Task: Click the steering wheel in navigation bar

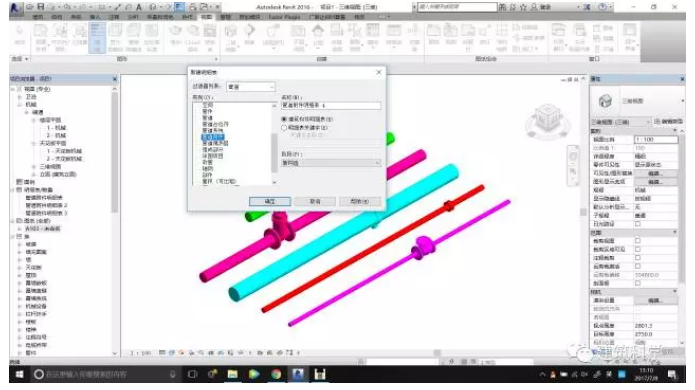Action: (573, 156)
